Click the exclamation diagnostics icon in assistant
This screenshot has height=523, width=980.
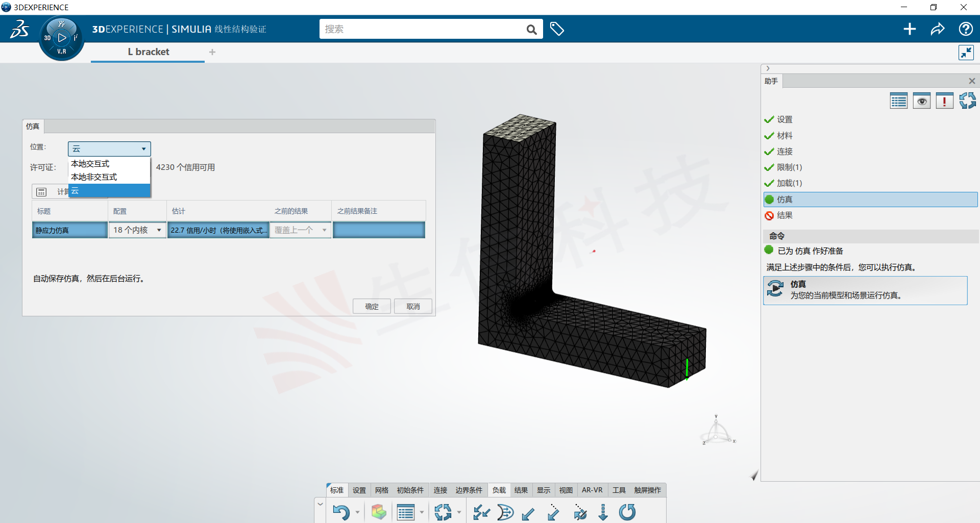click(944, 101)
